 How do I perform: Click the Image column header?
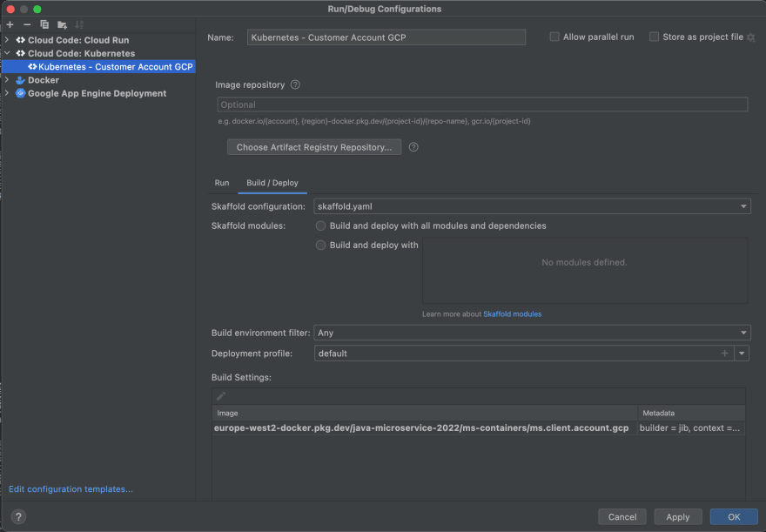(x=425, y=413)
